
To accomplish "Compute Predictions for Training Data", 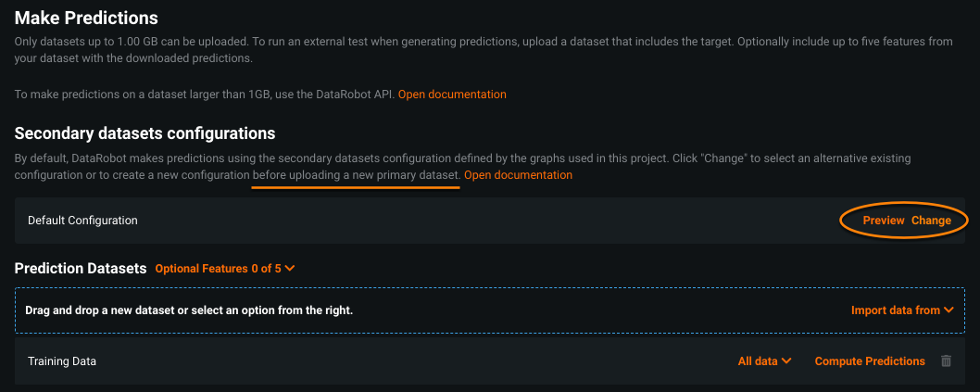I will pos(869,361).
